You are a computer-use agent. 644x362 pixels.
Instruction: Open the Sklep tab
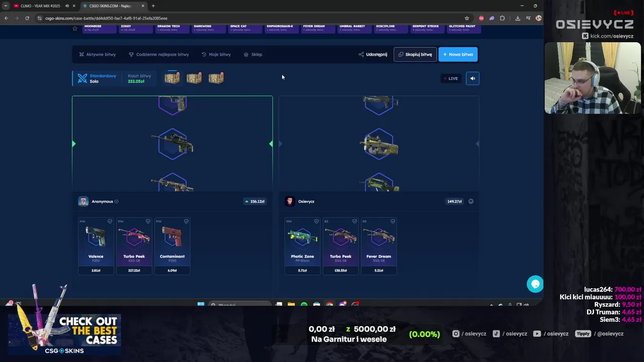253,54
